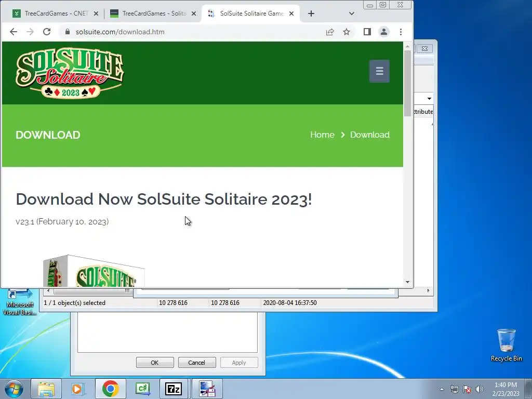
Task: Close the TreeCardGames - Solitaire tab
Action: (x=194, y=14)
